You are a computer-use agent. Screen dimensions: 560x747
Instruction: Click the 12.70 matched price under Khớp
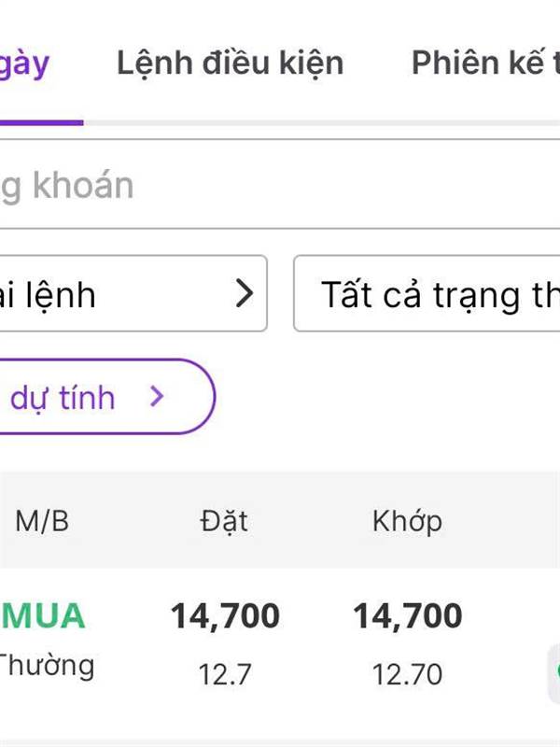(407, 674)
